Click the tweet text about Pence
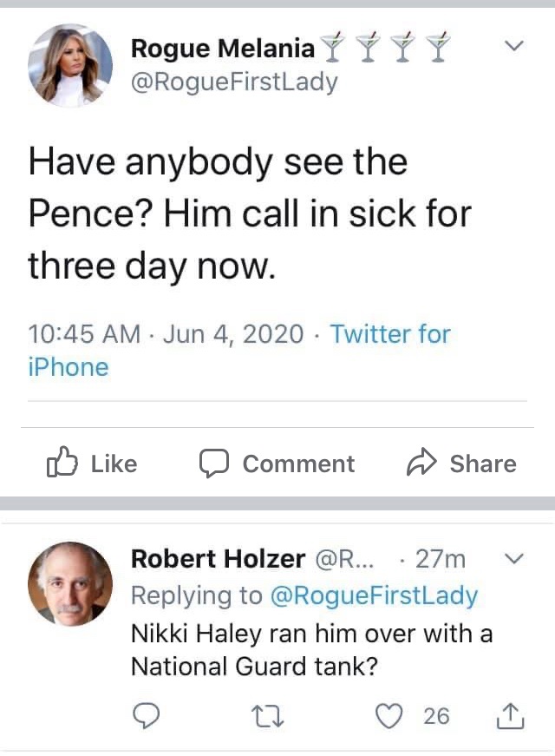Screen dimensions: 555x756 (x=250, y=214)
